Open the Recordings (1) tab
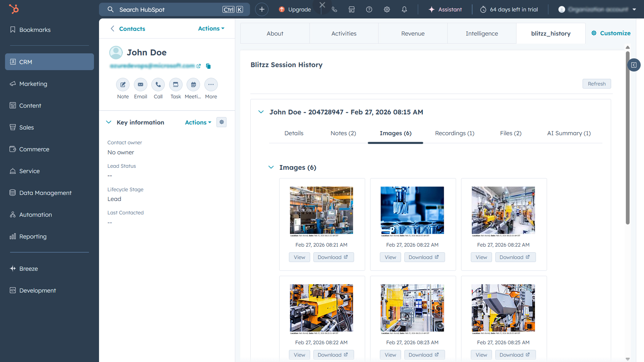Viewport: 644px width, 362px height. pyautogui.click(x=454, y=133)
